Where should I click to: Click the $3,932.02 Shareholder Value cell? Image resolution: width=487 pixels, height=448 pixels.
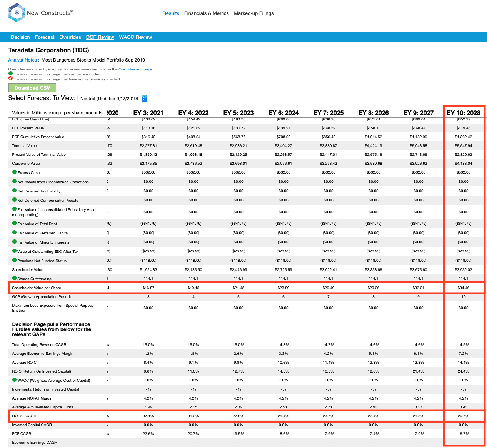(464, 270)
